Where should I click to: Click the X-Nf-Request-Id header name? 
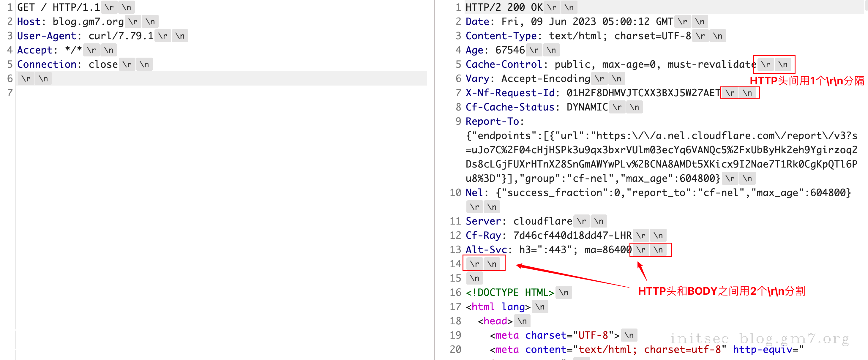[x=509, y=93]
